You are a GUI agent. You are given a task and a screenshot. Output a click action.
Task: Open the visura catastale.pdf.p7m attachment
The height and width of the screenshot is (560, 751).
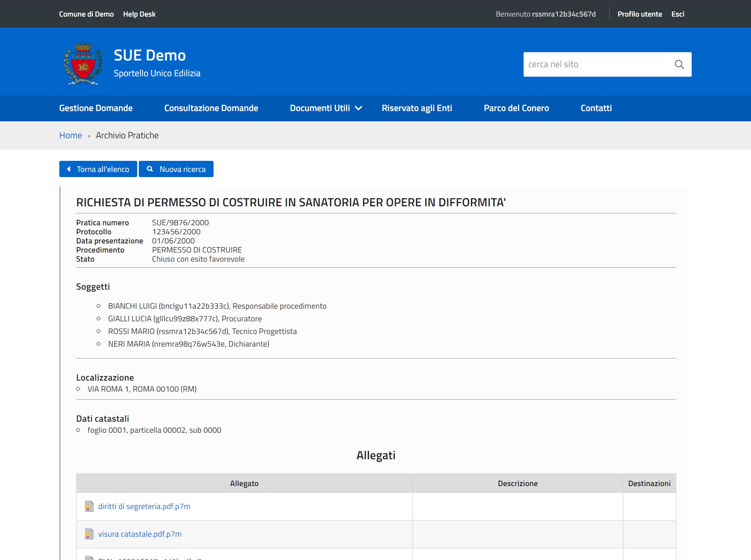click(140, 534)
